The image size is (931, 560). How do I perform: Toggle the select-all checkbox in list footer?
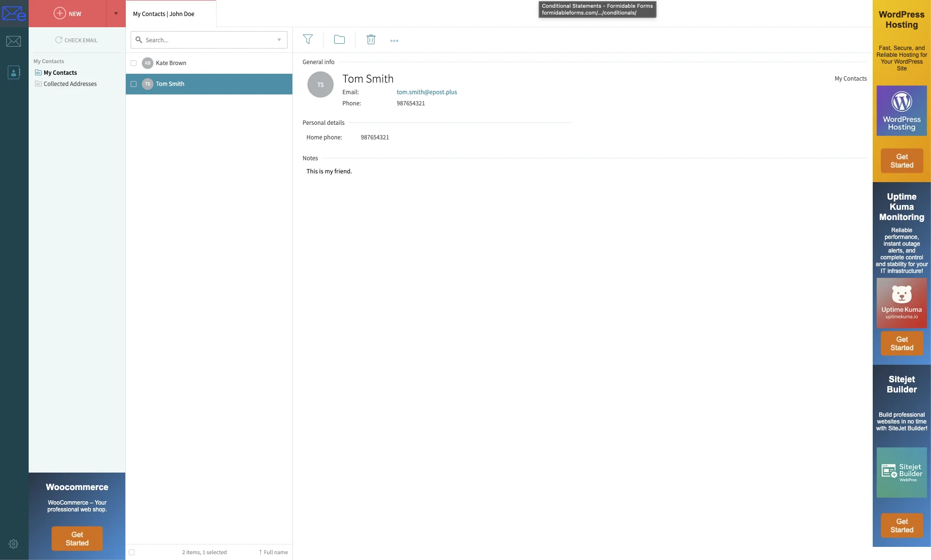pos(132,552)
